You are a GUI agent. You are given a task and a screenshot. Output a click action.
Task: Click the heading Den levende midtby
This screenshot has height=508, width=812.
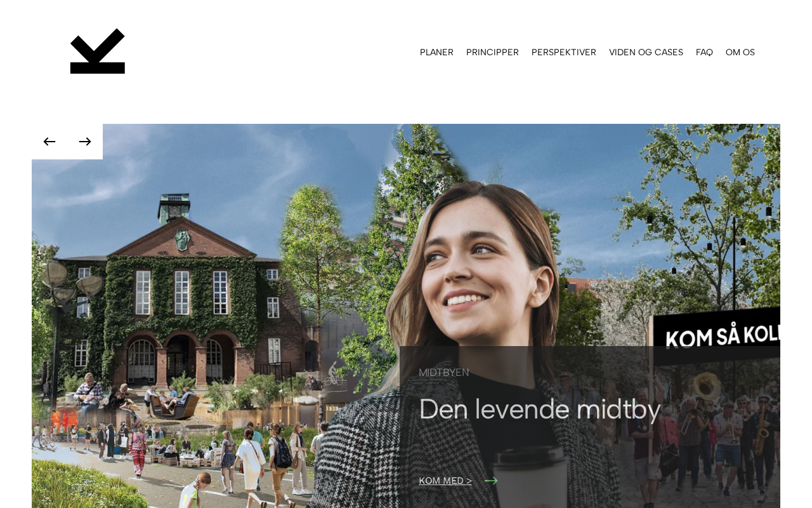(540, 409)
